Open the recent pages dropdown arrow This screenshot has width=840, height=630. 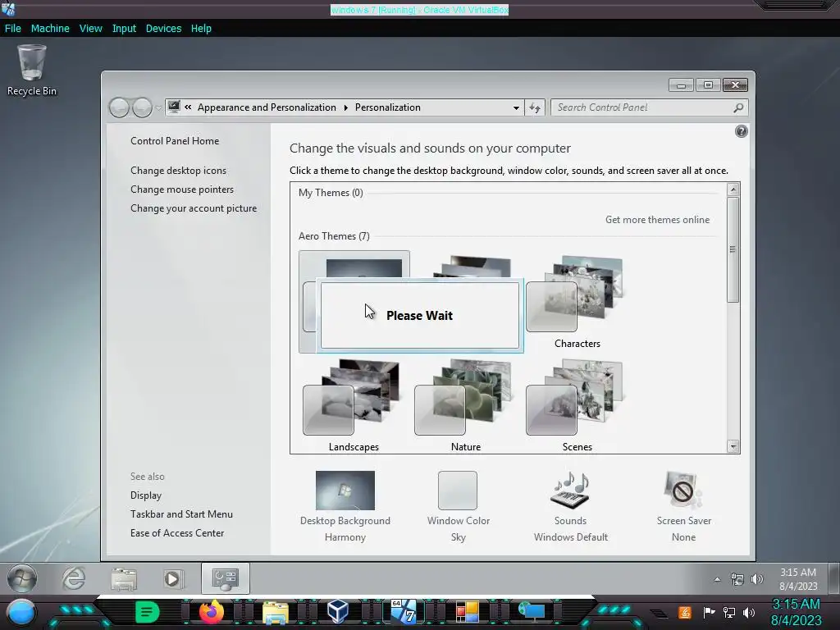point(158,107)
